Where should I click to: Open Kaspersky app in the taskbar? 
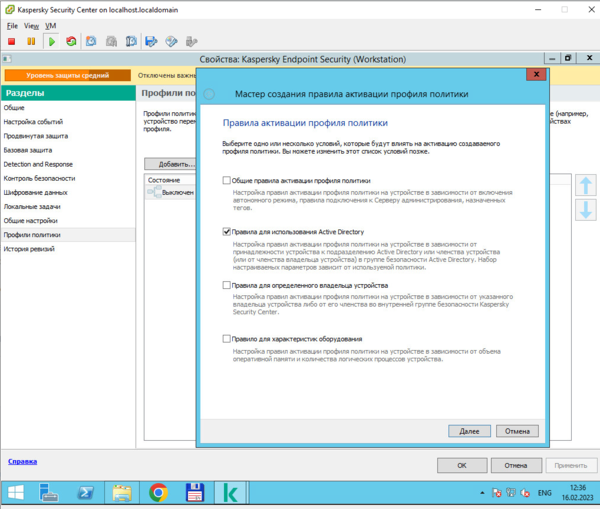pos(232,492)
